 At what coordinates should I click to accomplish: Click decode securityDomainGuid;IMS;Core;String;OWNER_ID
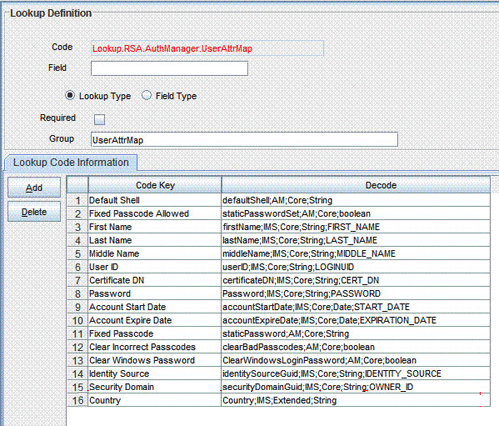[356, 387]
